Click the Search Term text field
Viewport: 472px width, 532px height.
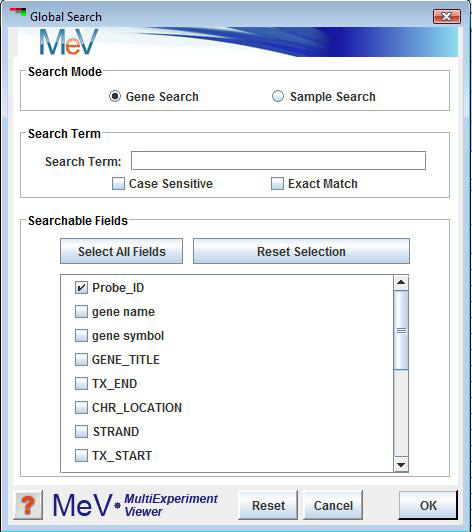pos(278,160)
